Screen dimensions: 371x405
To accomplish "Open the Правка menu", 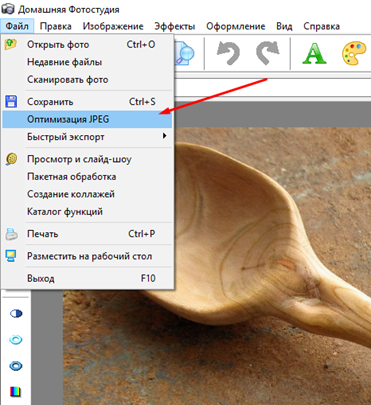I will 55,26.
